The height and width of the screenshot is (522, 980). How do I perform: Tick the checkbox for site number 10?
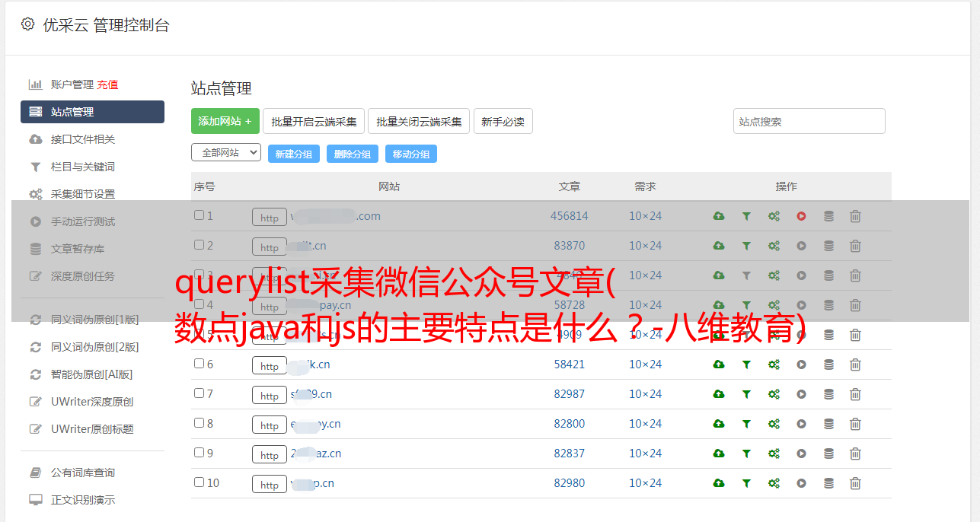click(x=199, y=482)
